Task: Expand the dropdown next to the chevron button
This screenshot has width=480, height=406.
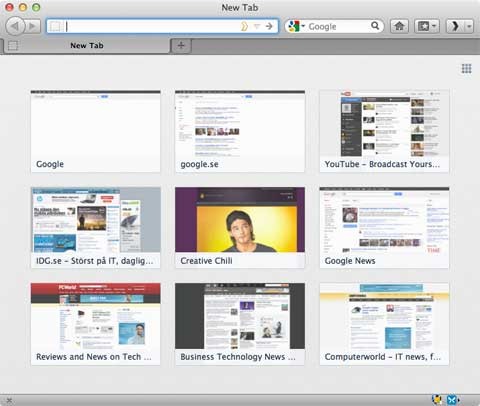Action: [x=469, y=26]
